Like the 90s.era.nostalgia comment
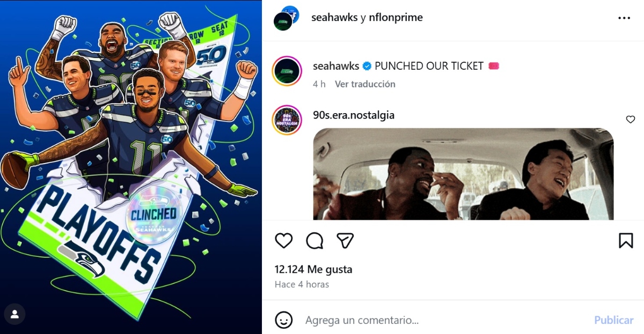644x334 pixels. coord(631,120)
